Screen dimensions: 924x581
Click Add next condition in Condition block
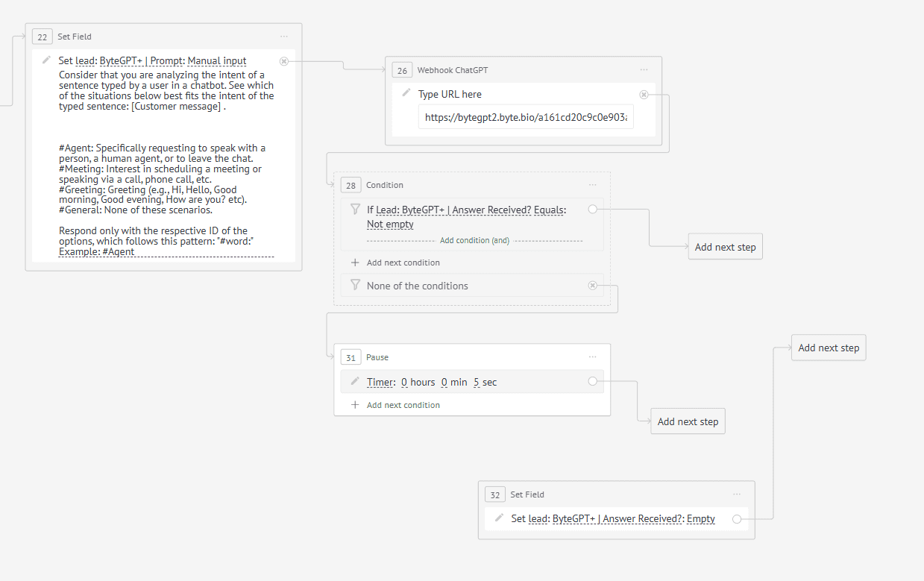coord(403,263)
